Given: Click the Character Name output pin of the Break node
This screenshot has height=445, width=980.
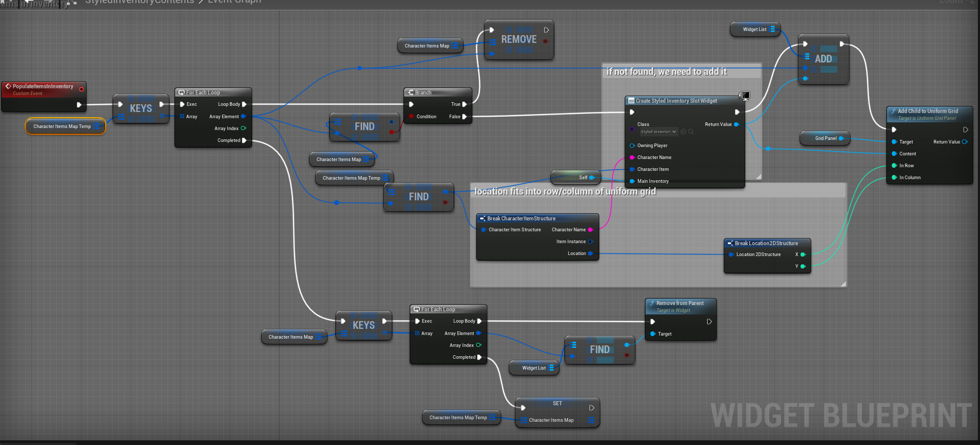Looking at the screenshot, I should (590, 230).
